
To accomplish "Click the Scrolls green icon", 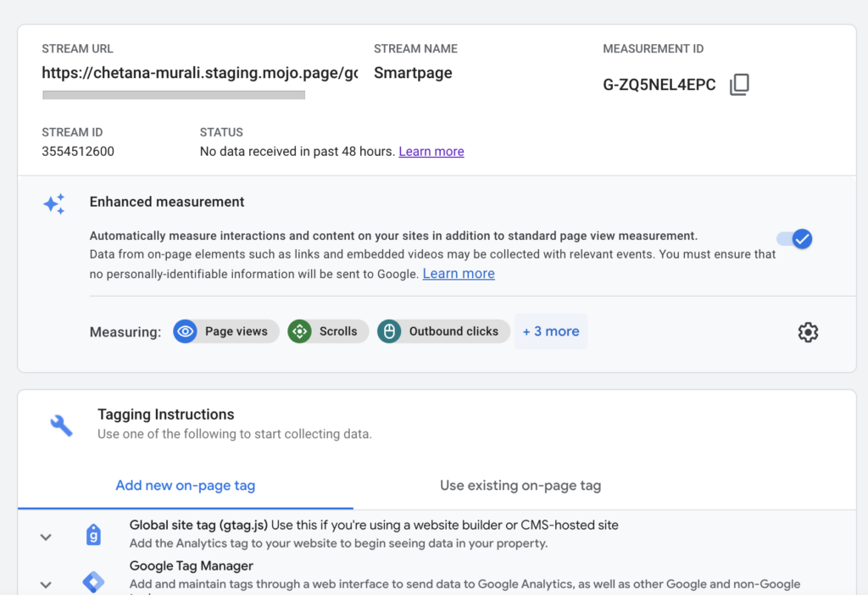I will 299,331.
